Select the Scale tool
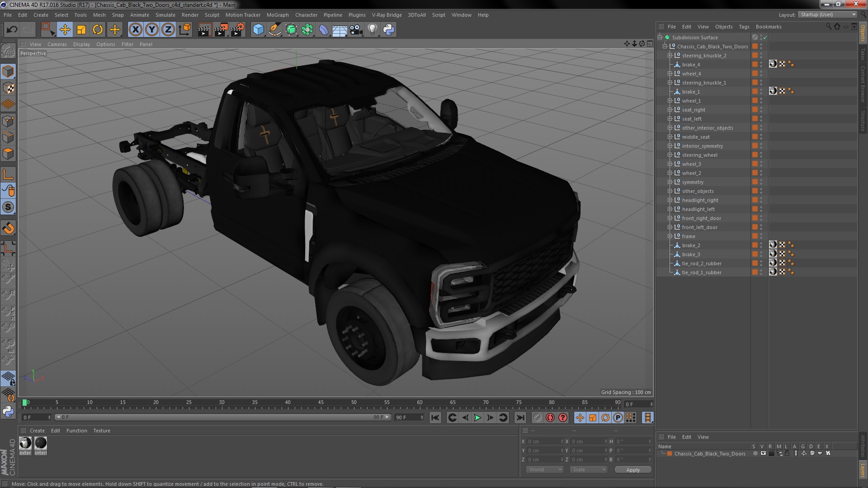 (81, 30)
